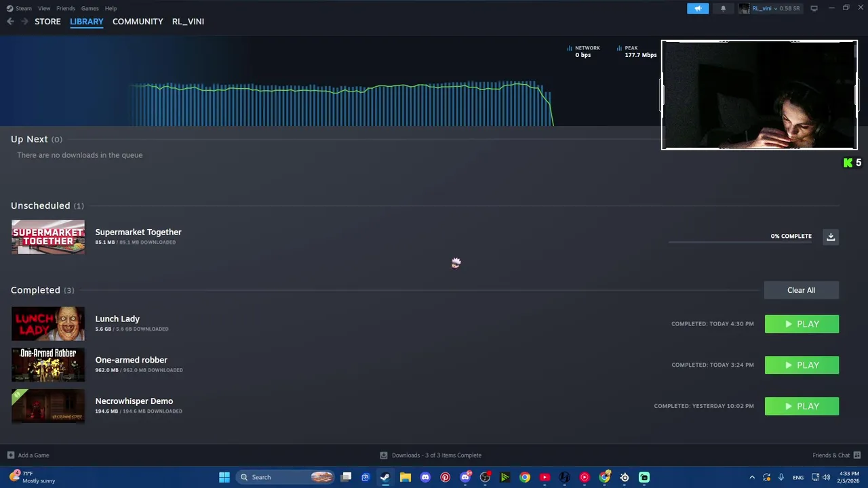Open Task View on the taskbar
Image resolution: width=868 pixels, height=488 pixels.
346,477
